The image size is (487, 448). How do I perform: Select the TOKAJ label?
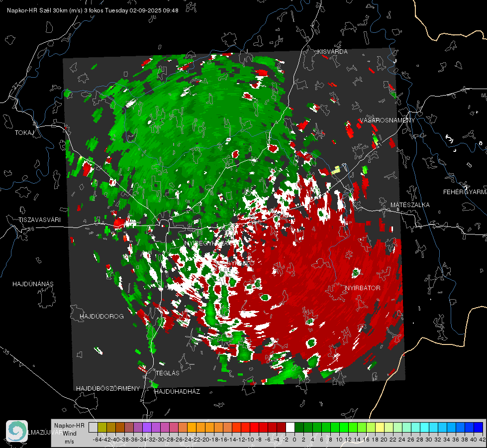pos(24,133)
